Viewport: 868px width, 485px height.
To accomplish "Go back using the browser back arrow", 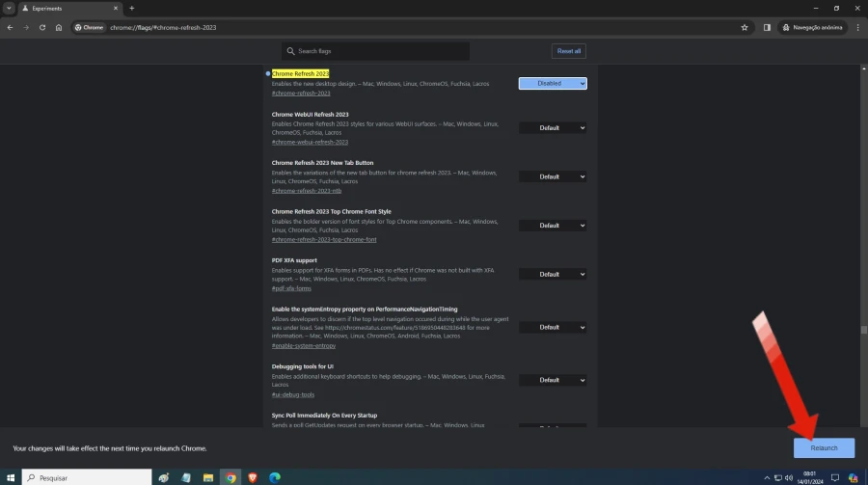I will [x=10, y=27].
